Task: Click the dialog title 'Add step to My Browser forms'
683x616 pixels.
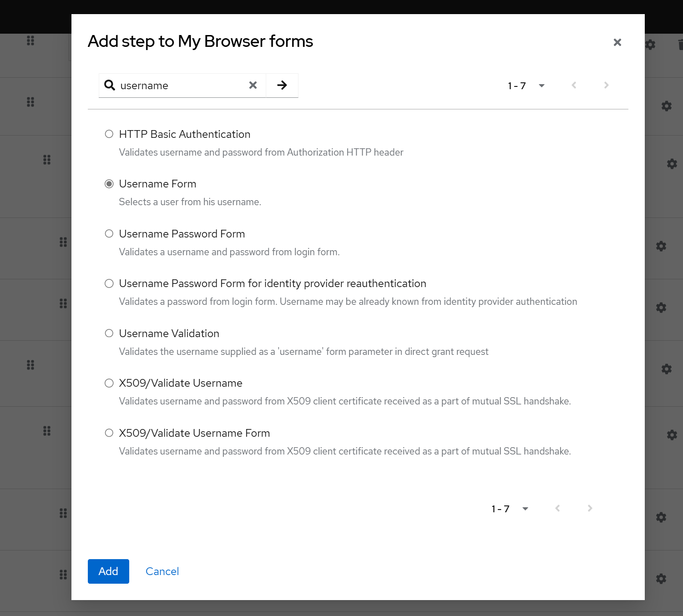Action: [x=200, y=41]
